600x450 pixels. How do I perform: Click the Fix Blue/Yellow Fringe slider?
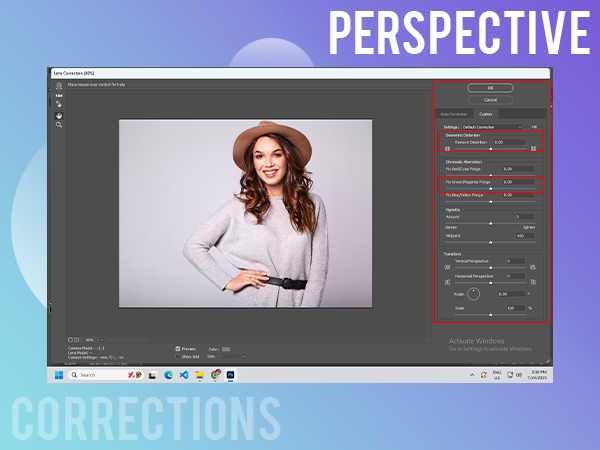pyautogui.click(x=491, y=202)
